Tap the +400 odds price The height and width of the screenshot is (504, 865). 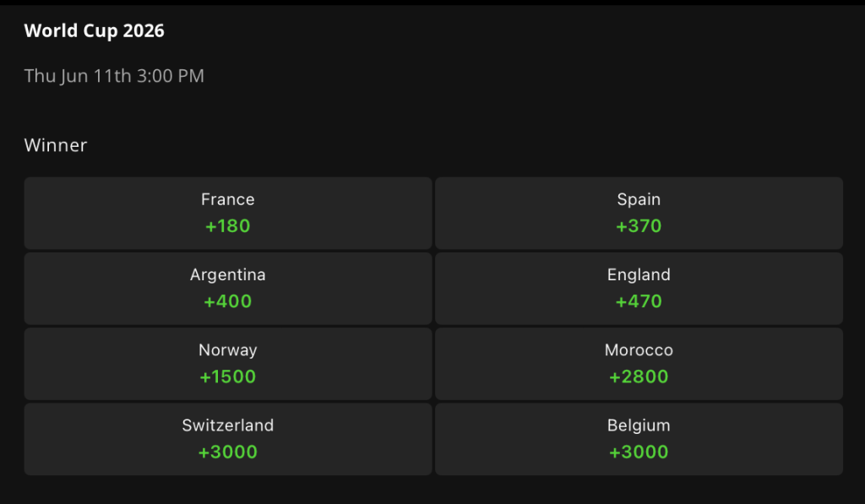(228, 301)
